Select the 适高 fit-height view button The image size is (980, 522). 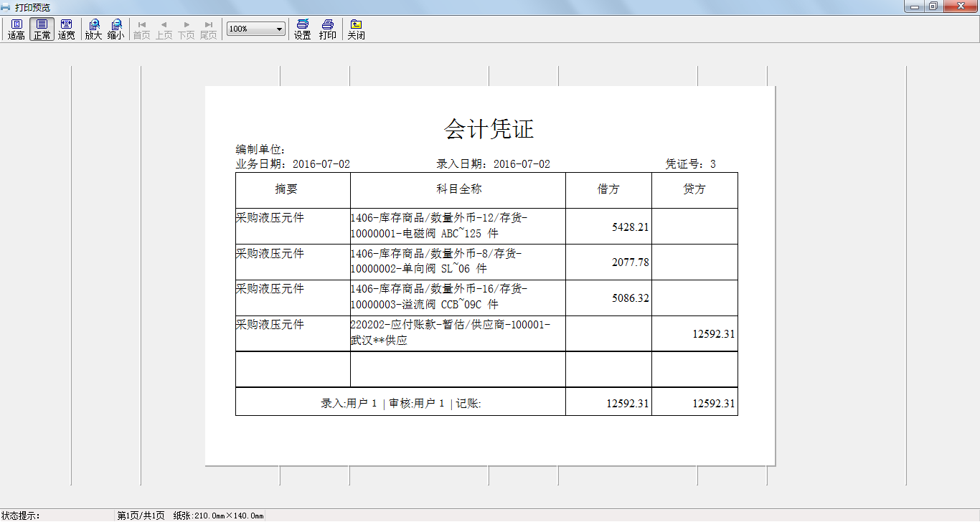[17, 29]
